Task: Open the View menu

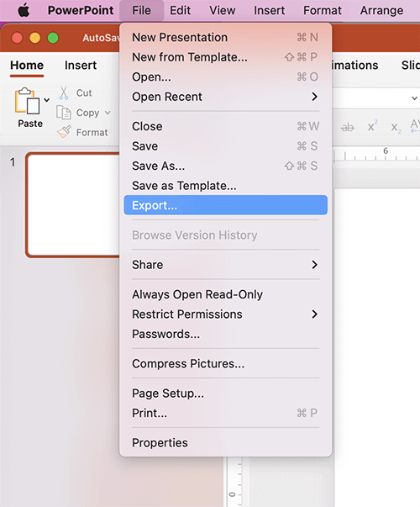Action: point(223,10)
